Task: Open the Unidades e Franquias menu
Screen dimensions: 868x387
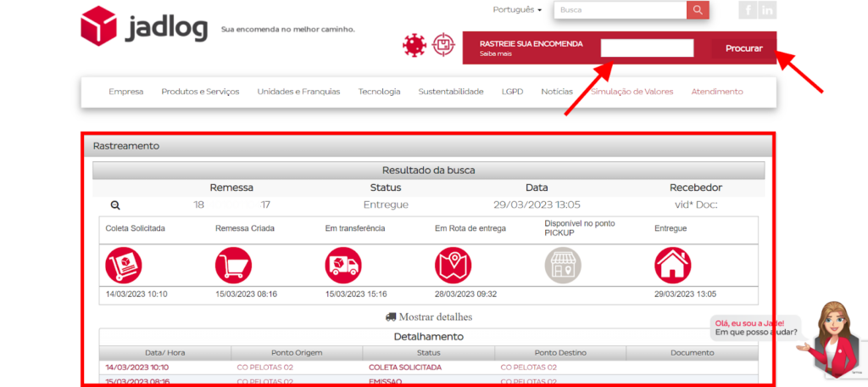Action: click(x=299, y=92)
